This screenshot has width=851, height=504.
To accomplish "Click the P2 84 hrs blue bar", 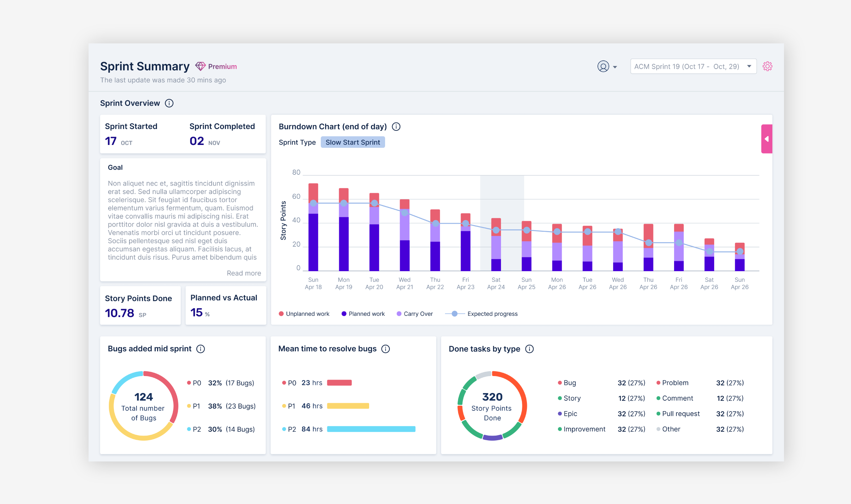I will [371, 429].
